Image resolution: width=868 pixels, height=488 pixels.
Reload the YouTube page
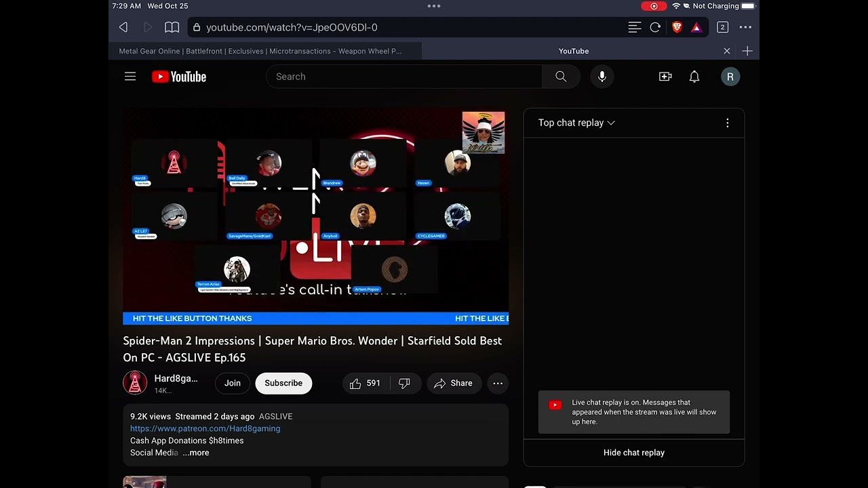tap(655, 27)
